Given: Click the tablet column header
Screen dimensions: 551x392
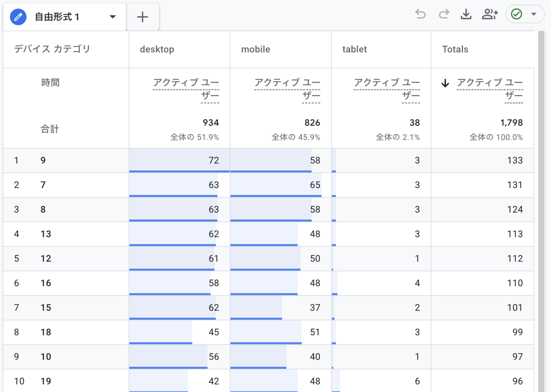Looking at the screenshot, I should tap(354, 49).
